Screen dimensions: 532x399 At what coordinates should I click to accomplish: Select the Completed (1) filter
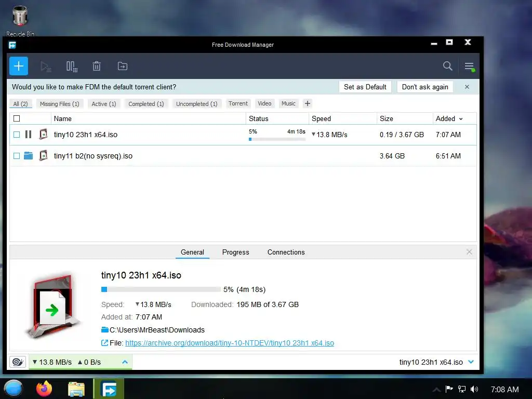146,104
